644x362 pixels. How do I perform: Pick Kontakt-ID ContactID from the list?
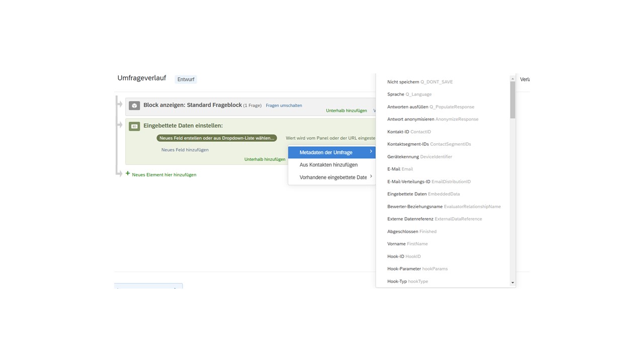point(409,132)
